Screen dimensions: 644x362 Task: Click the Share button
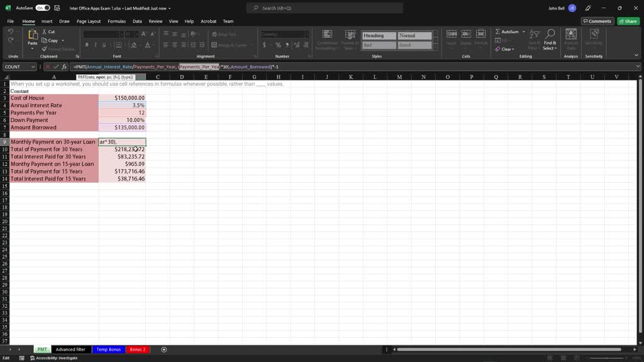(x=628, y=21)
